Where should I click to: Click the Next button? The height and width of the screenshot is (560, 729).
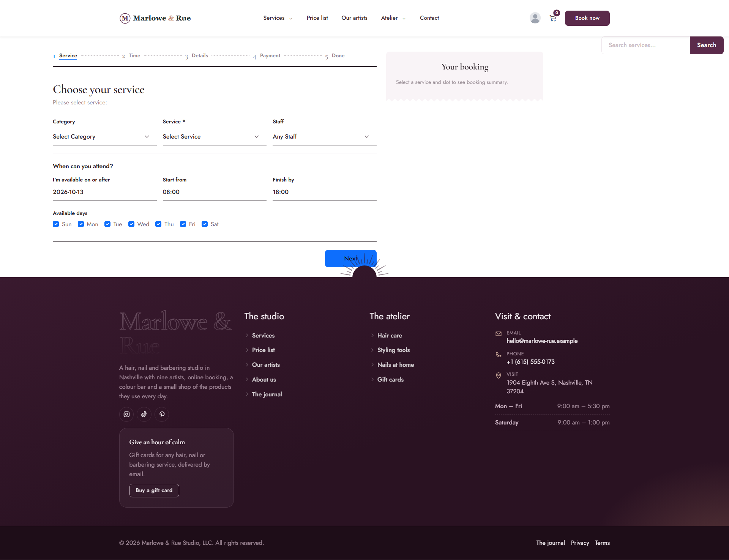[350, 259]
